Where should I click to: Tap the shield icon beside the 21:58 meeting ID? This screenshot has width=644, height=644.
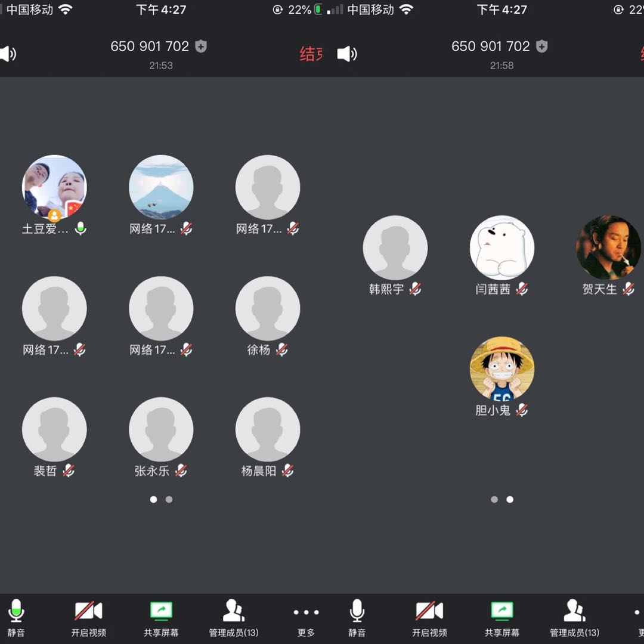[x=541, y=47]
